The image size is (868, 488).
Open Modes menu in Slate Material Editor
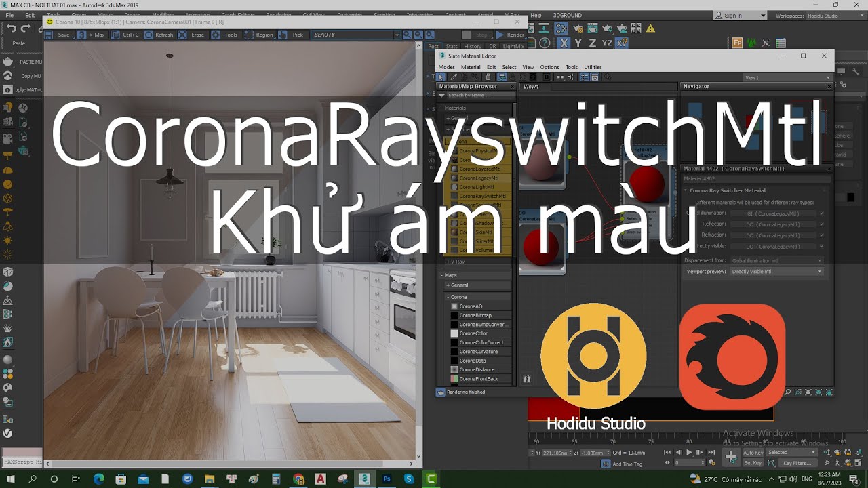(446, 67)
